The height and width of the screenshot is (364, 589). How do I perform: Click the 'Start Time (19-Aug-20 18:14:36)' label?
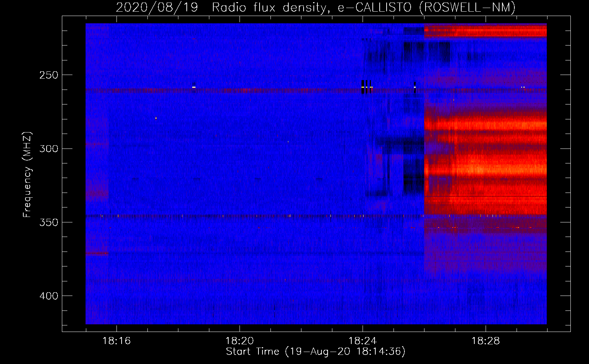(x=316, y=352)
